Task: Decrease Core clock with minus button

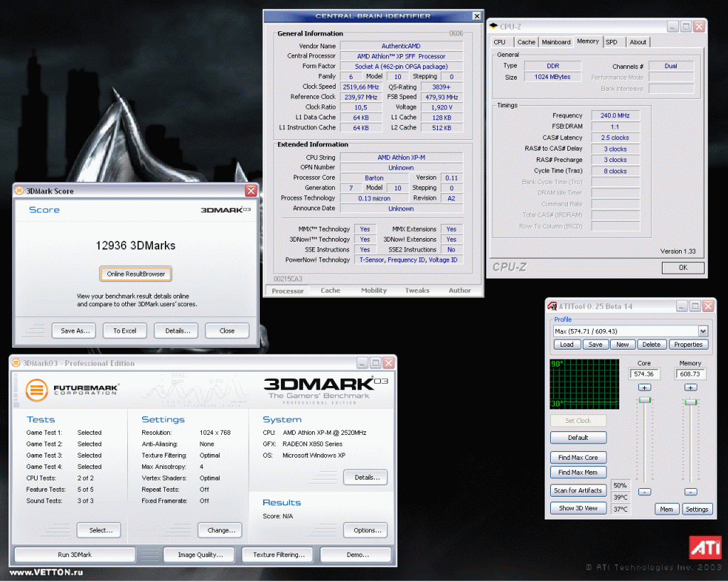Action: coord(644,492)
